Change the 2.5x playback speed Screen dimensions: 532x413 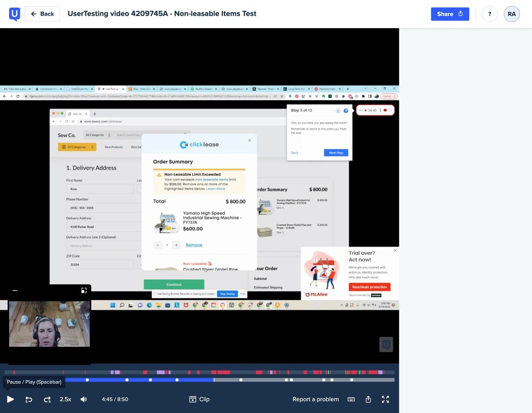(x=65, y=399)
